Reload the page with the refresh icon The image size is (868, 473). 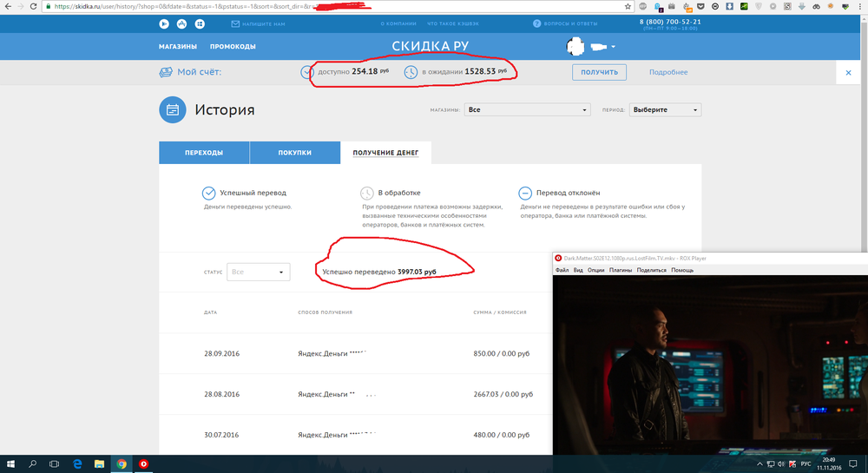(x=33, y=7)
